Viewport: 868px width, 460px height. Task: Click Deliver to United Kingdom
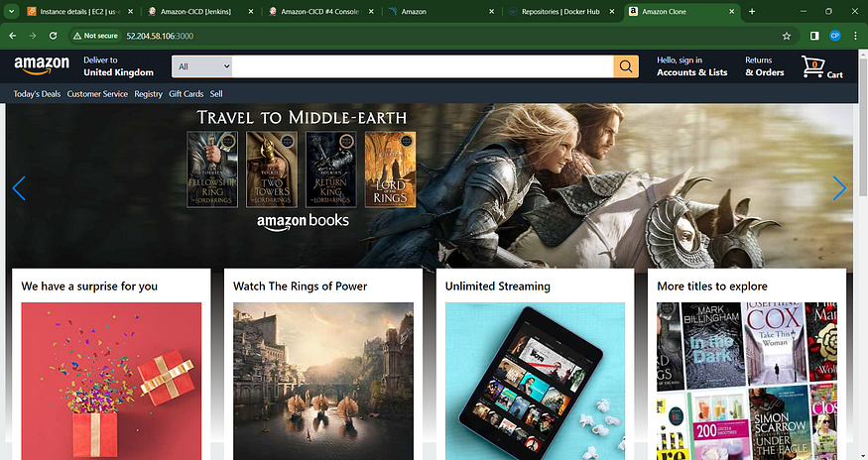118,66
